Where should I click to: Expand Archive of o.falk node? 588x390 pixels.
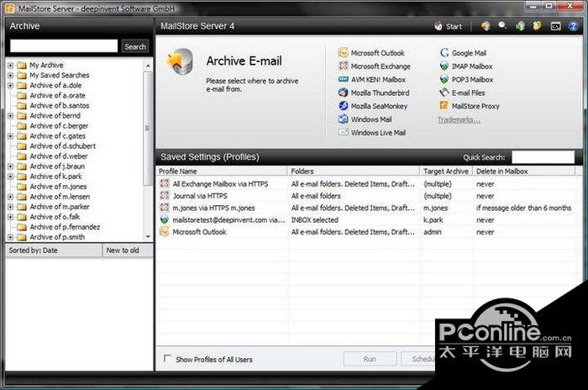10,217
